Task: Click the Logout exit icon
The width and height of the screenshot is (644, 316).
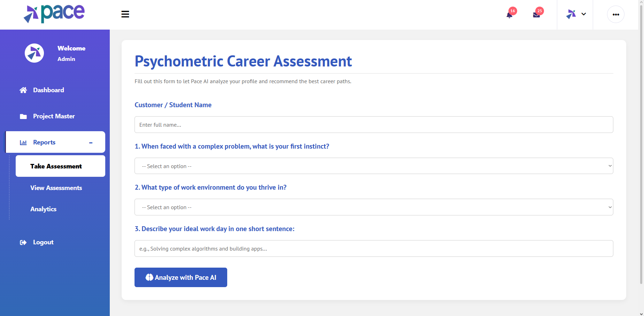Action: [x=23, y=242]
